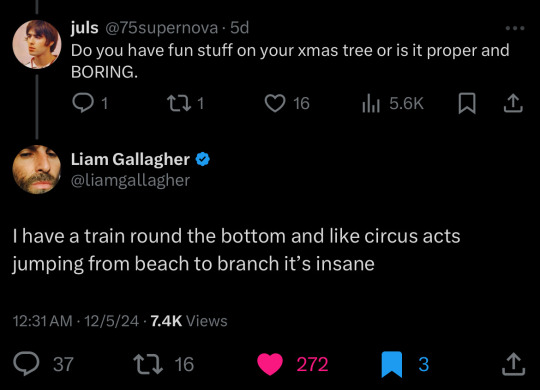Retweet Liam's tweet showing 16 reposts
The width and height of the screenshot is (540, 390).
(148, 364)
